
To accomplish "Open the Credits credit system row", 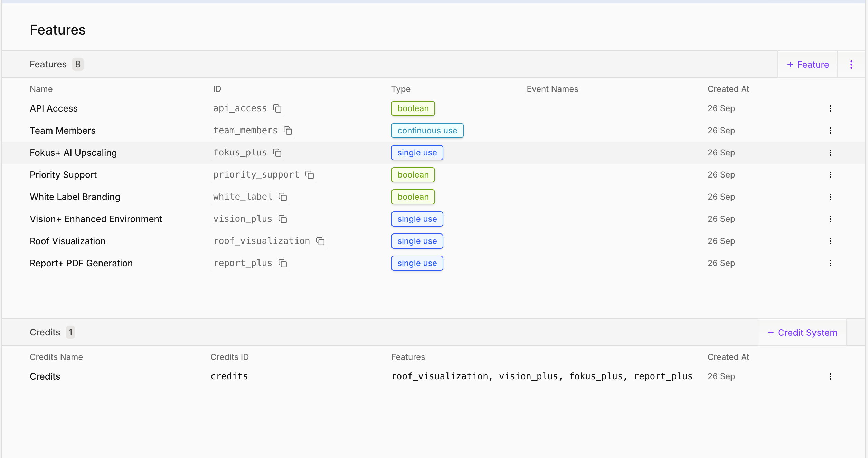I will [x=45, y=376].
